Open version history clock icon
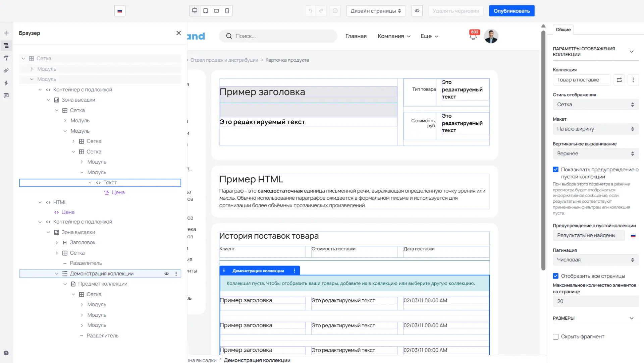 (x=335, y=11)
